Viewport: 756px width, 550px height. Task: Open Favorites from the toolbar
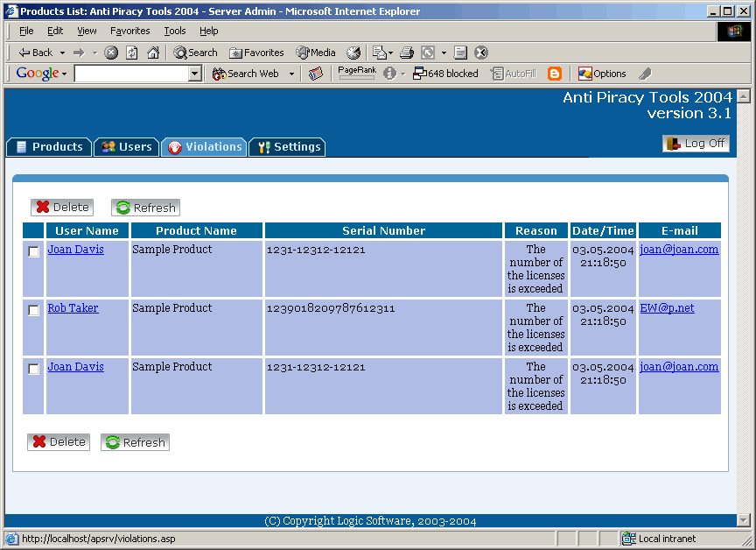point(256,53)
